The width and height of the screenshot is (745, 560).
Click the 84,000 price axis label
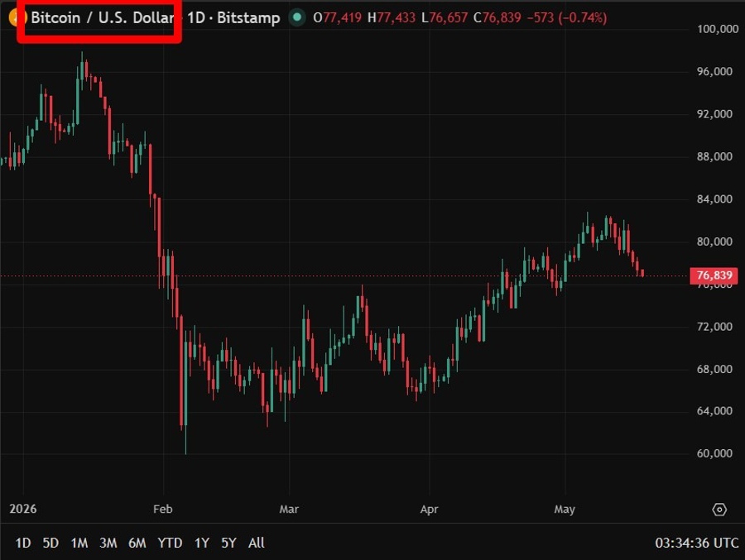714,199
